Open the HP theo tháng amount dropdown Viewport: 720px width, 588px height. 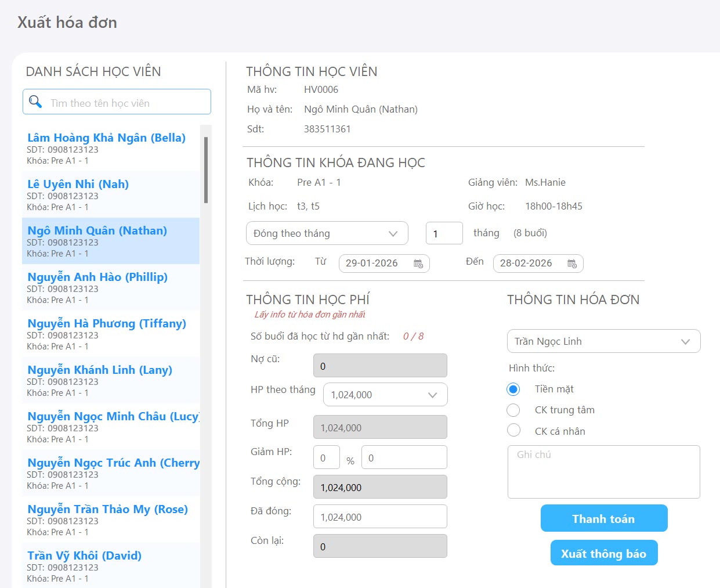(385, 395)
